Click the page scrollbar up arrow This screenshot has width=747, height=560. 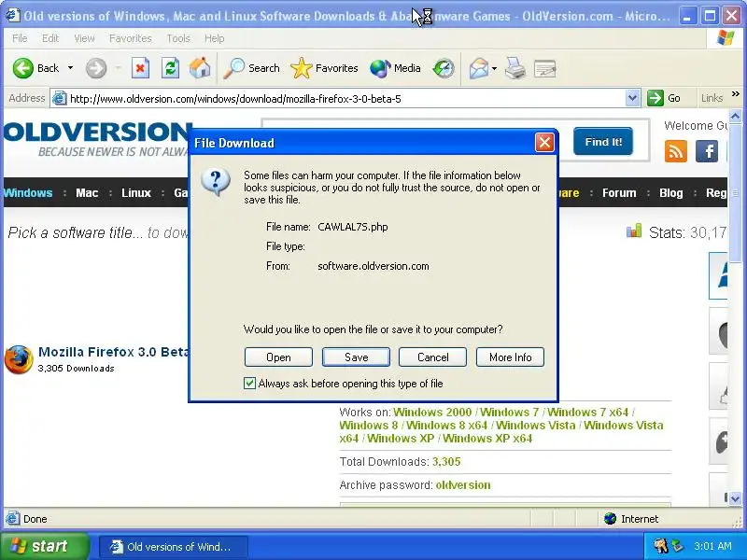[x=735, y=116]
